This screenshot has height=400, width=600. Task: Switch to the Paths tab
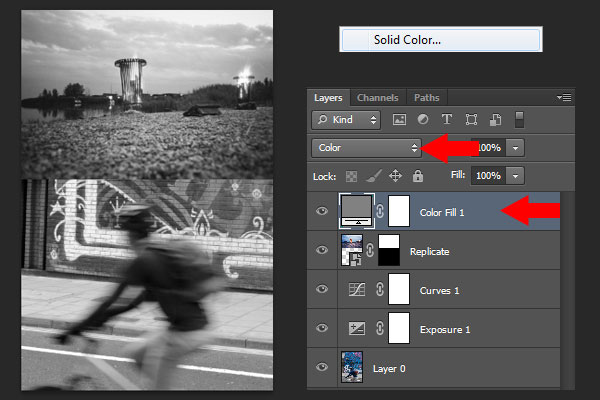point(427,98)
